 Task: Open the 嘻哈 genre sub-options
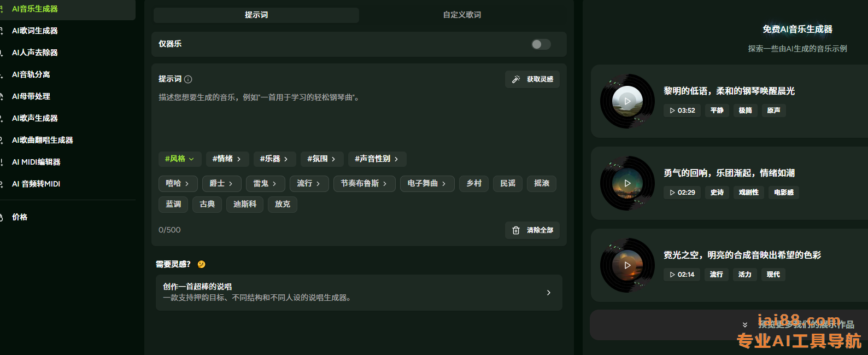[177, 184]
